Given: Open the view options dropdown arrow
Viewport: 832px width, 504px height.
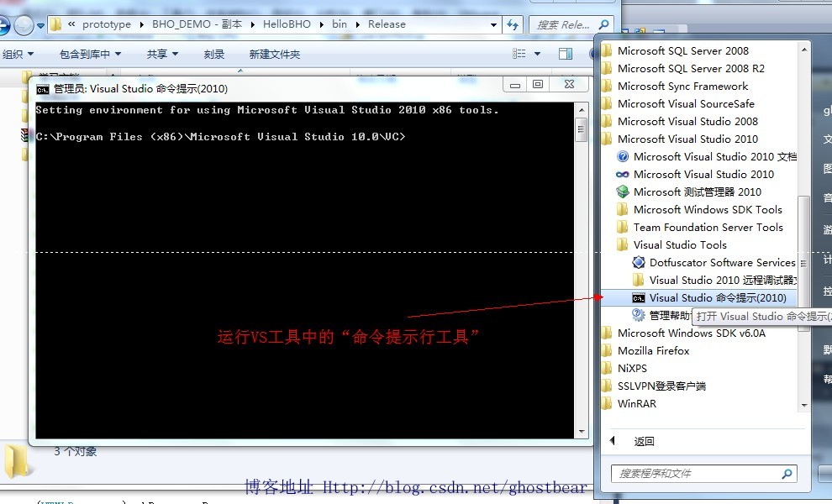Looking at the screenshot, I should point(538,54).
